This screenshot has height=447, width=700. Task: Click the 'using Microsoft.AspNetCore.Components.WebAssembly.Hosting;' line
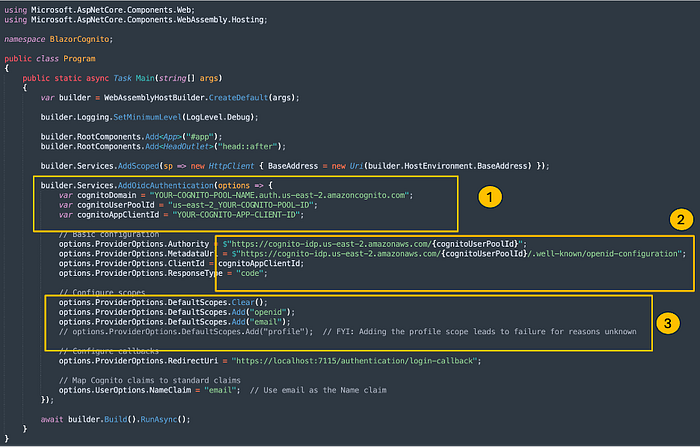pyautogui.click(x=136, y=20)
